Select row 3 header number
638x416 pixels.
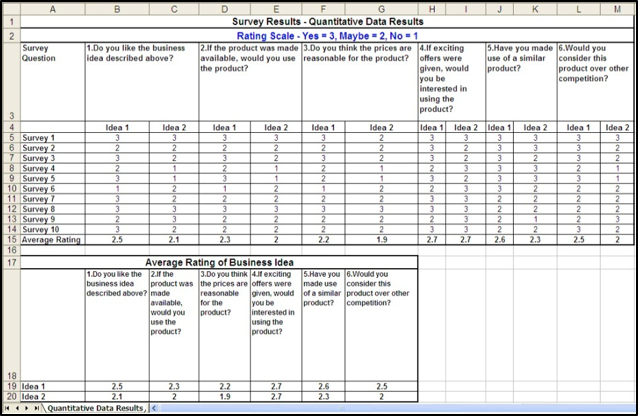(x=11, y=82)
